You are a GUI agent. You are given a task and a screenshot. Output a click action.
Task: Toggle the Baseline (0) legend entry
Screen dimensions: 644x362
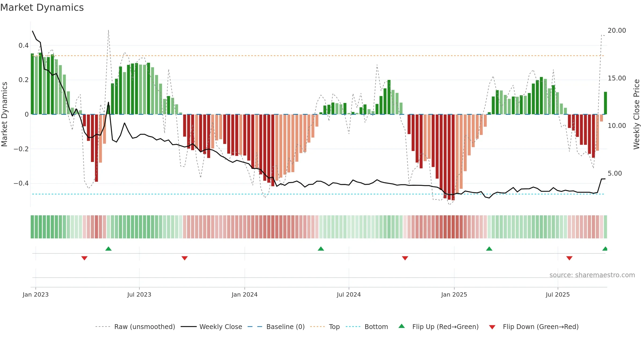[x=276, y=327]
